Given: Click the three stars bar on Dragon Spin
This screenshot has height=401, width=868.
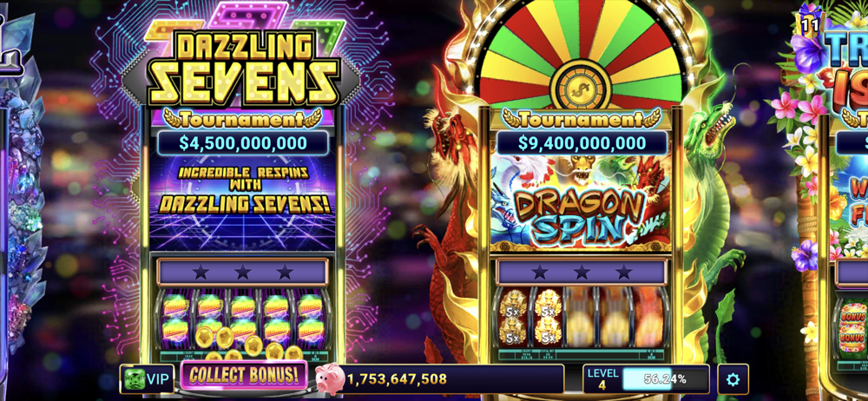Looking at the screenshot, I should [x=582, y=272].
